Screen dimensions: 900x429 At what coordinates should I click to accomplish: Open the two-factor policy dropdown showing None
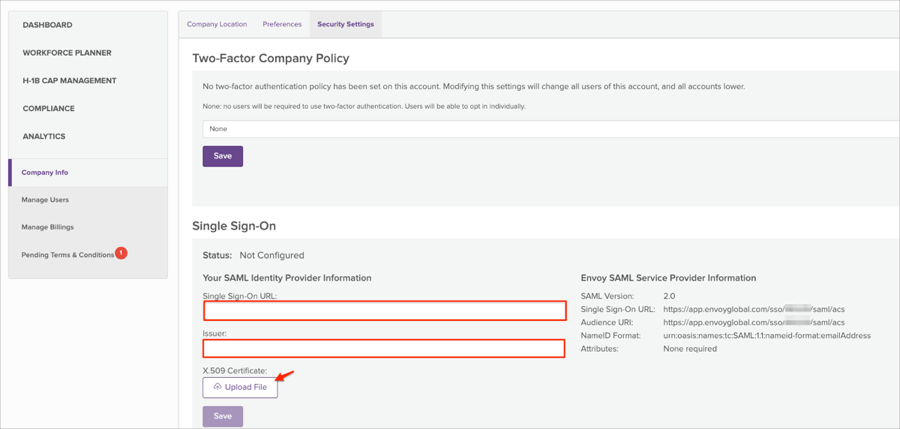click(550, 129)
